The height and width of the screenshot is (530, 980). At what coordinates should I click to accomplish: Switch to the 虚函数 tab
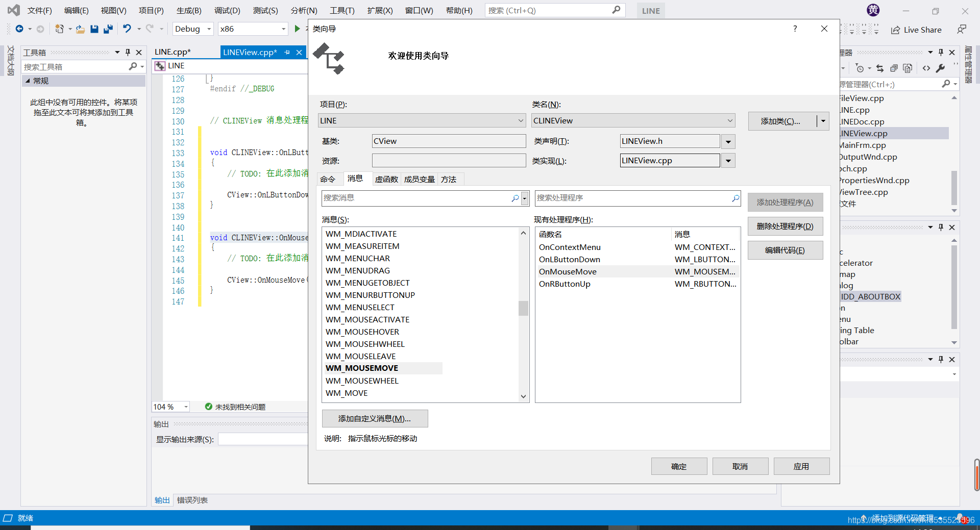pos(386,179)
